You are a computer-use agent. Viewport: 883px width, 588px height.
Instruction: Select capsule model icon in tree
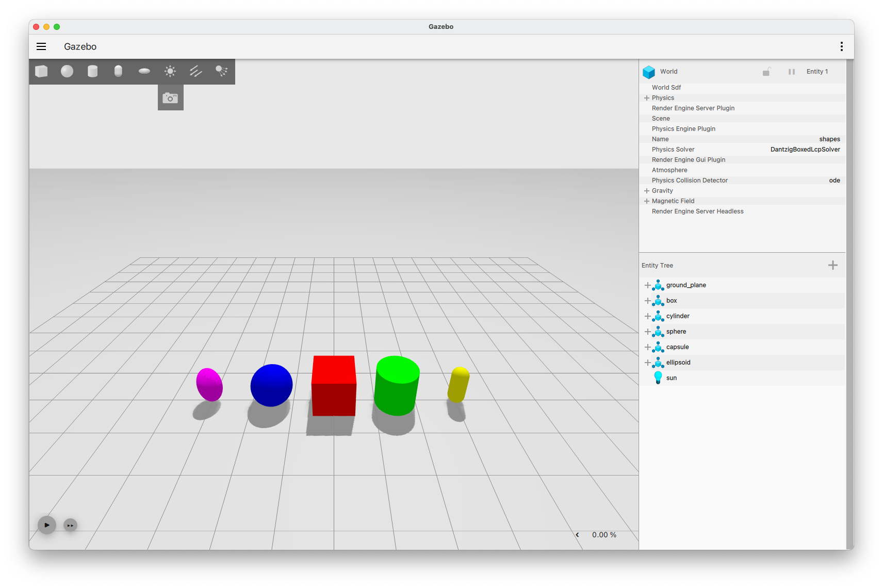658,347
